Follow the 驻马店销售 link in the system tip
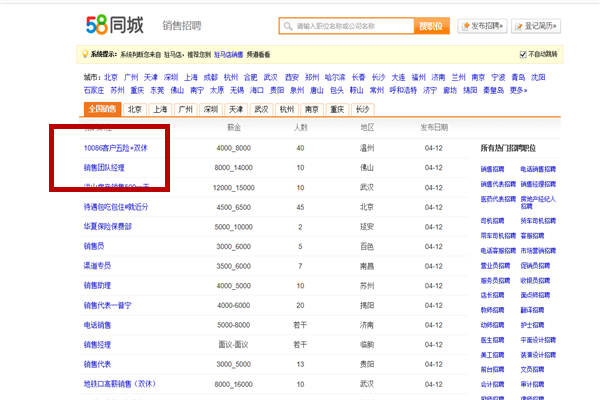This screenshot has width=600, height=400. coord(228,55)
